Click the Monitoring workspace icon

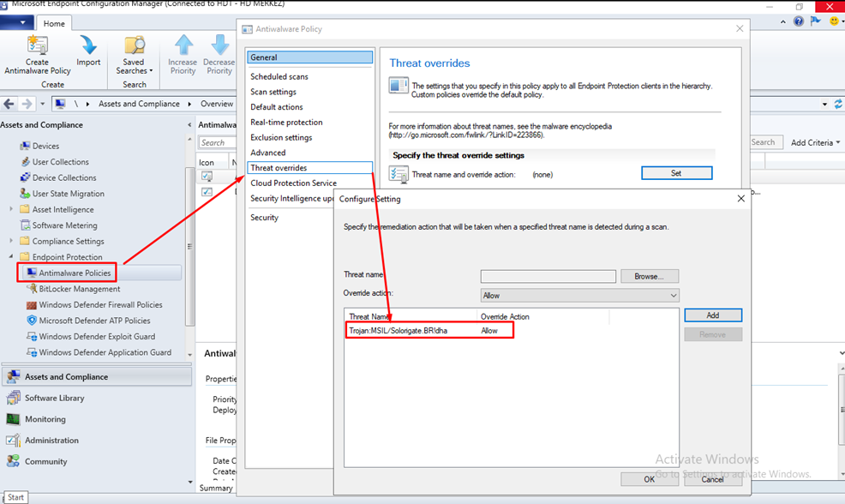[x=13, y=419]
